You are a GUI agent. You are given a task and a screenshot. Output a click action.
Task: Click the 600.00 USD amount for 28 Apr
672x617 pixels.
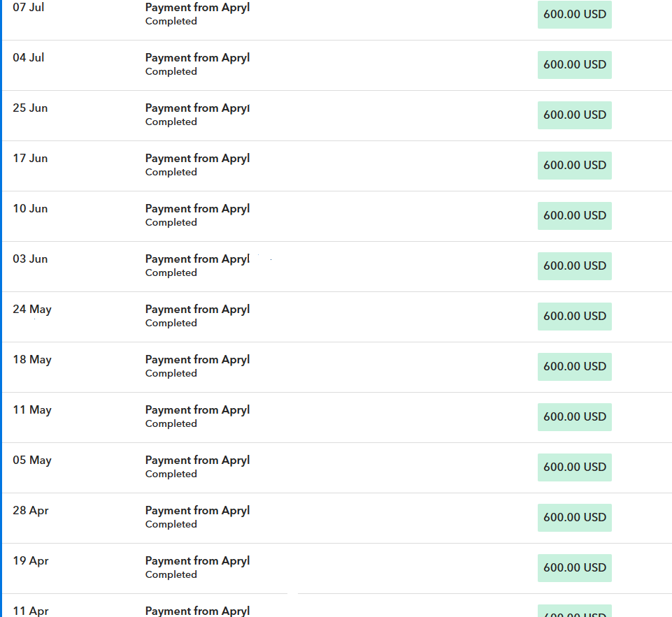(574, 518)
